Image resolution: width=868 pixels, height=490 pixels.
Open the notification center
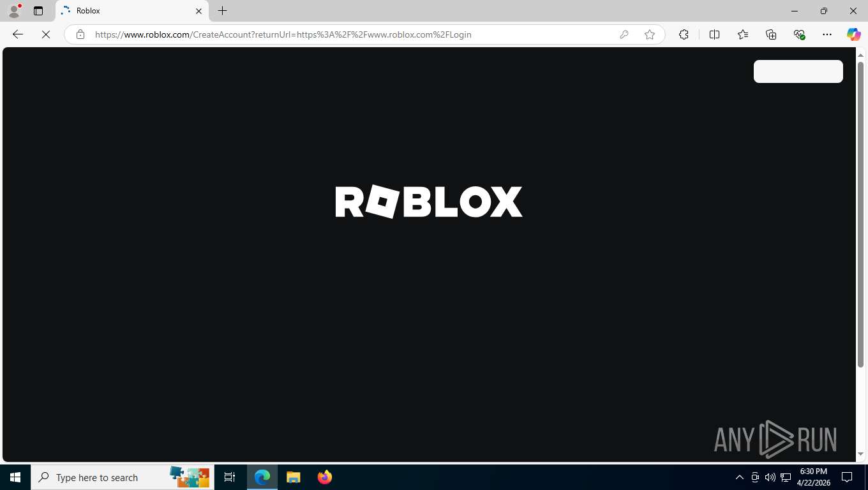tap(847, 477)
